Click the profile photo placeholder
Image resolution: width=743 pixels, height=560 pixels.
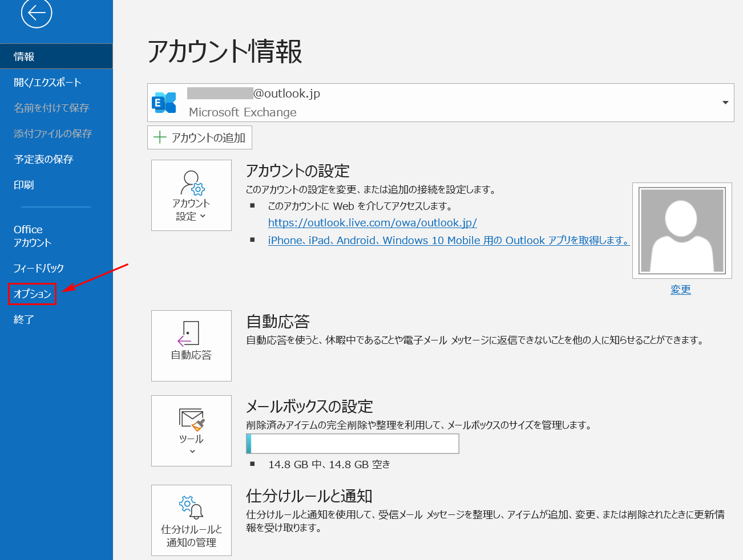point(682,230)
